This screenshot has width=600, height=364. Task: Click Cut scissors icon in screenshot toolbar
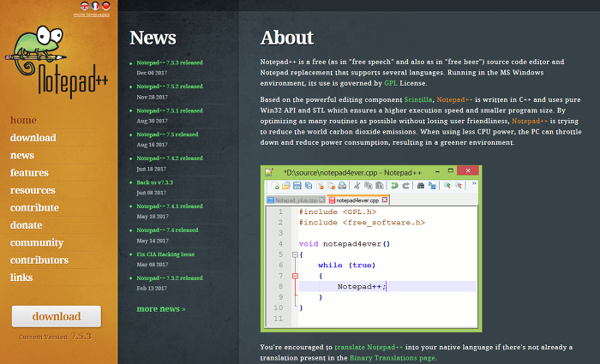pyautogui.click(x=357, y=186)
